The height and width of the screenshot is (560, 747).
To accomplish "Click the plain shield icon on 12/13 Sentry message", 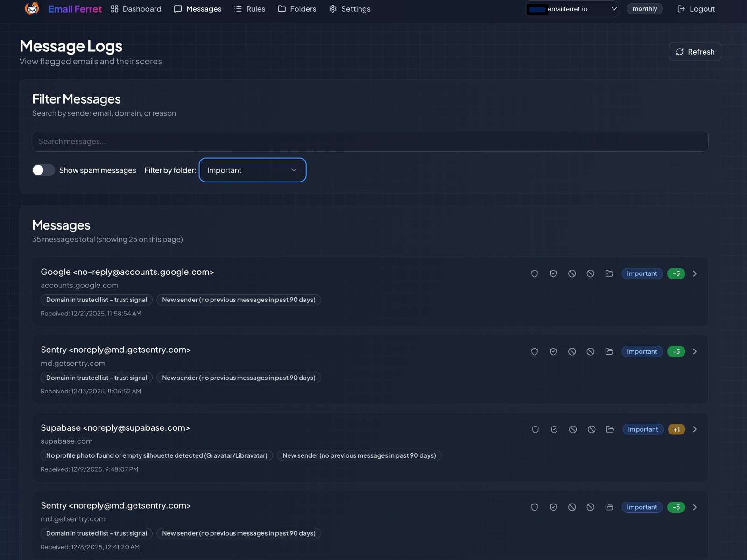I will (535, 352).
